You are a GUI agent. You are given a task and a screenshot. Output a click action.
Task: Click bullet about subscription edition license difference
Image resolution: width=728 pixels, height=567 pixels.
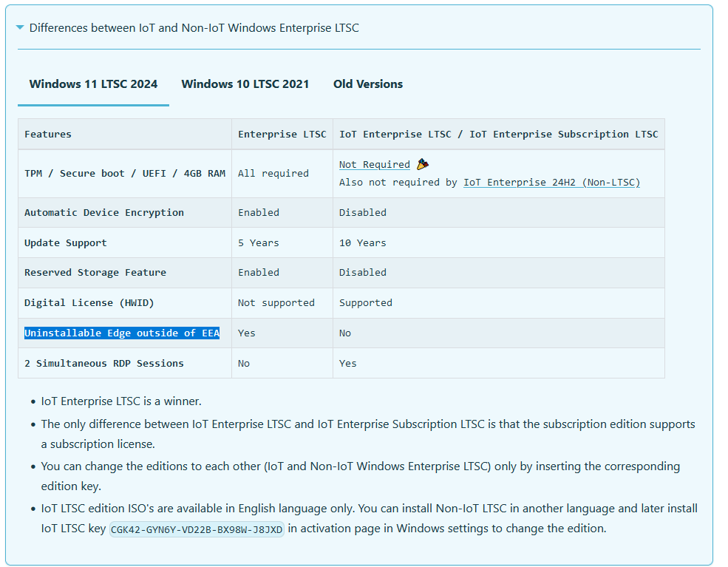click(x=368, y=434)
